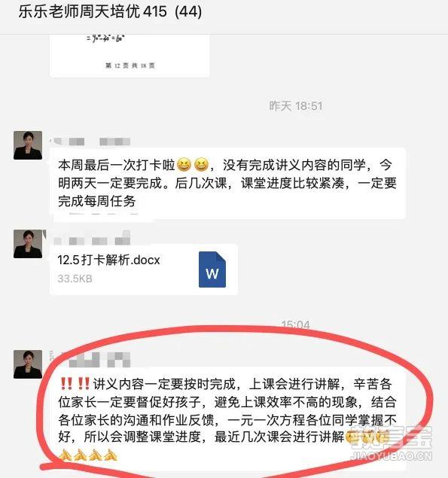
Task: Tap the message starting with 讲义内容一定要按时完成
Action: [227, 419]
